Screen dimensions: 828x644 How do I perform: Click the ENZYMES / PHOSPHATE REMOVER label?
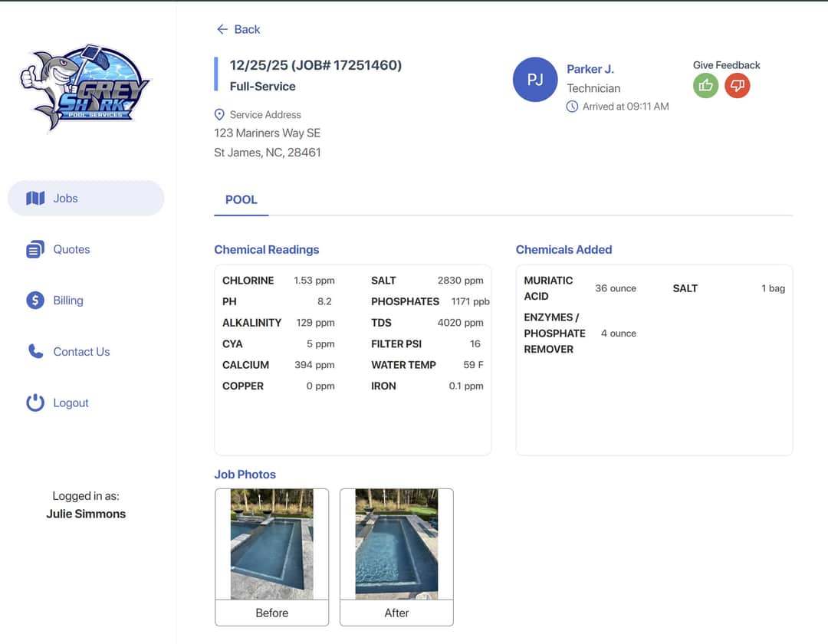tap(554, 333)
